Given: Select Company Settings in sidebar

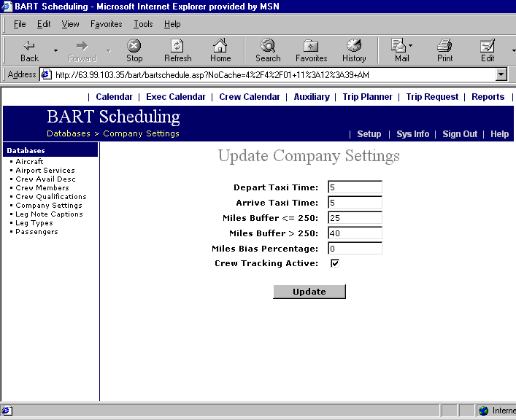Looking at the screenshot, I should (49, 205).
